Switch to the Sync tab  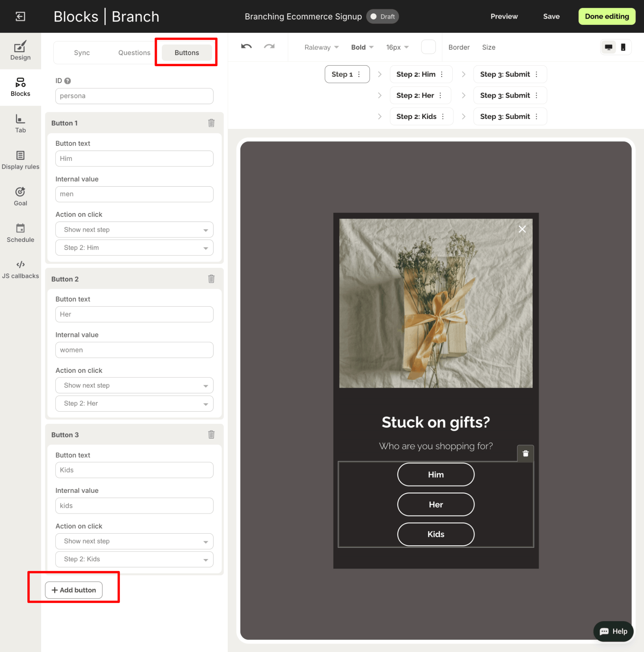[82, 53]
